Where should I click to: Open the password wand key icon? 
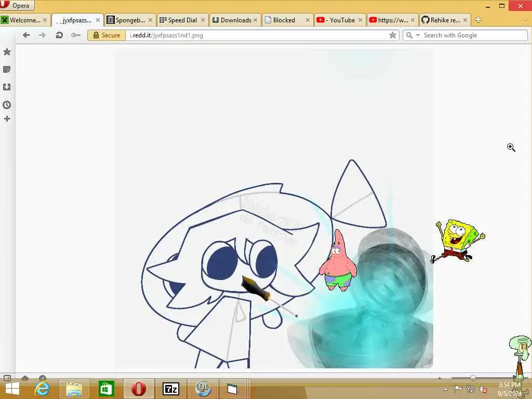(x=76, y=35)
